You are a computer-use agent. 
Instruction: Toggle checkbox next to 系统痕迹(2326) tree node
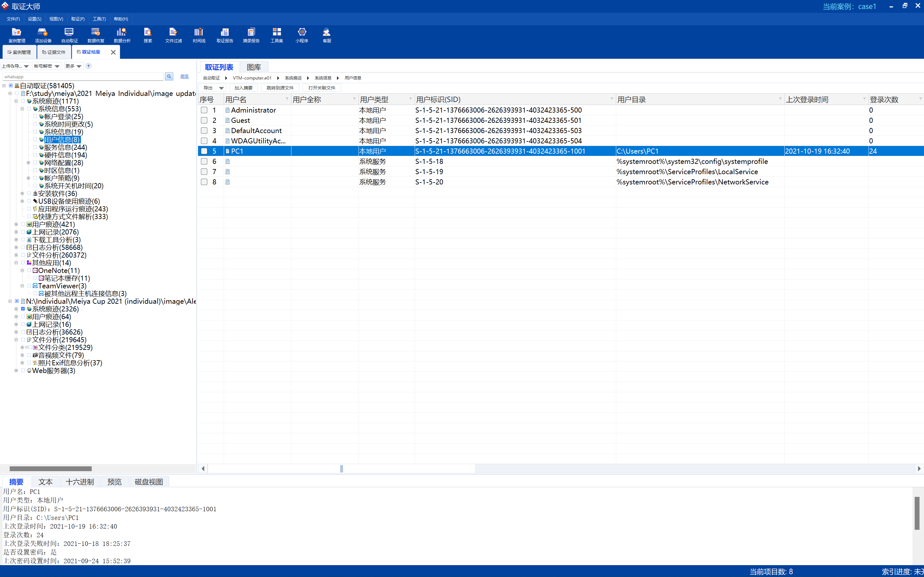pyautogui.click(x=23, y=309)
